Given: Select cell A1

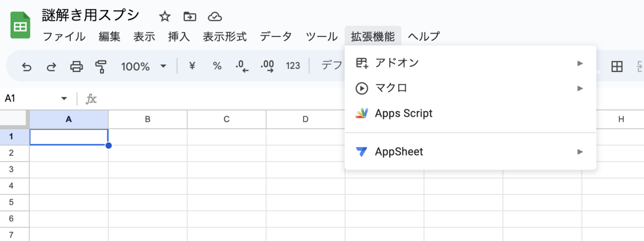Looking at the screenshot, I should [x=69, y=137].
